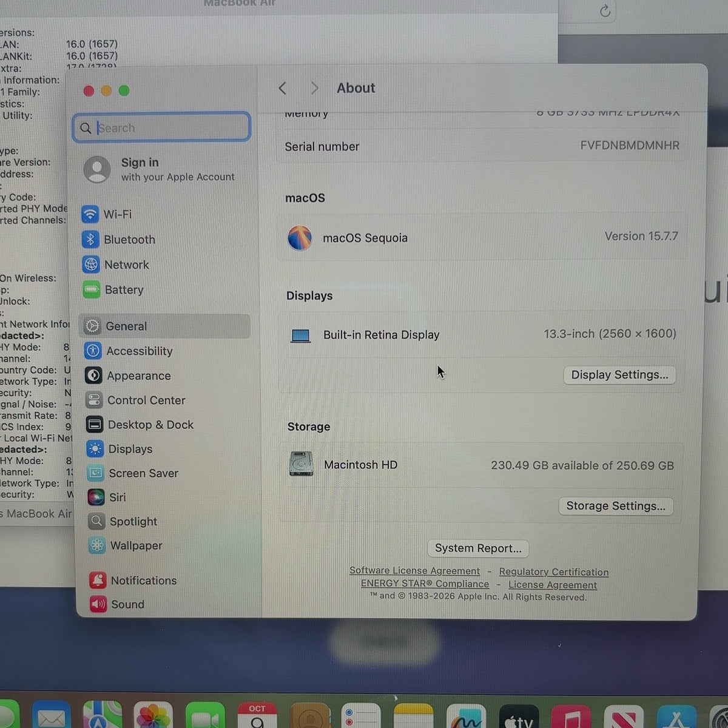Click the Display Settings button
This screenshot has width=728, height=728.
(619, 375)
